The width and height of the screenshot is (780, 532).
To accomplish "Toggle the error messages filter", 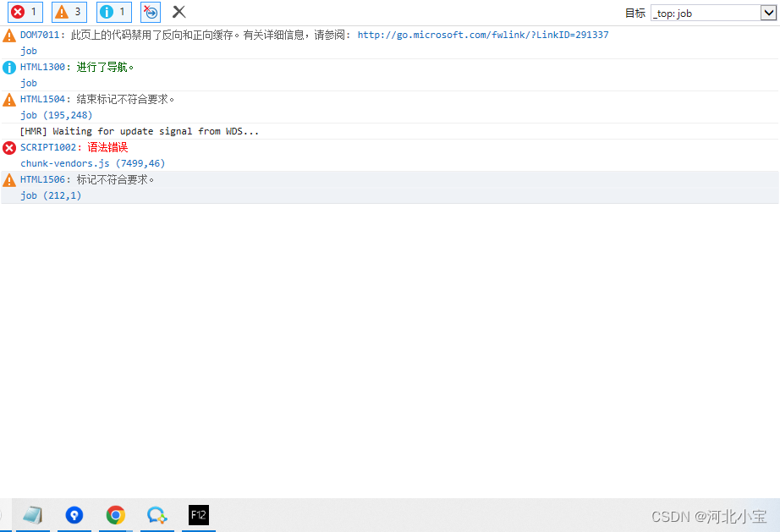I will (x=25, y=12).
